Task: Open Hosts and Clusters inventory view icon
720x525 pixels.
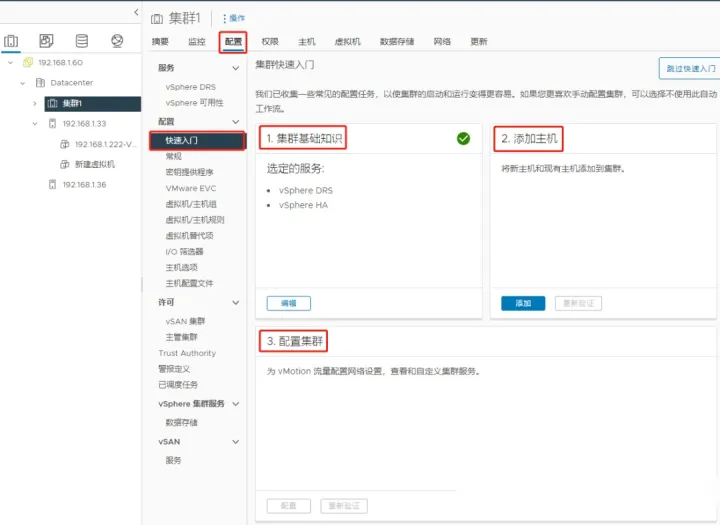Action: tap(11, 41)
